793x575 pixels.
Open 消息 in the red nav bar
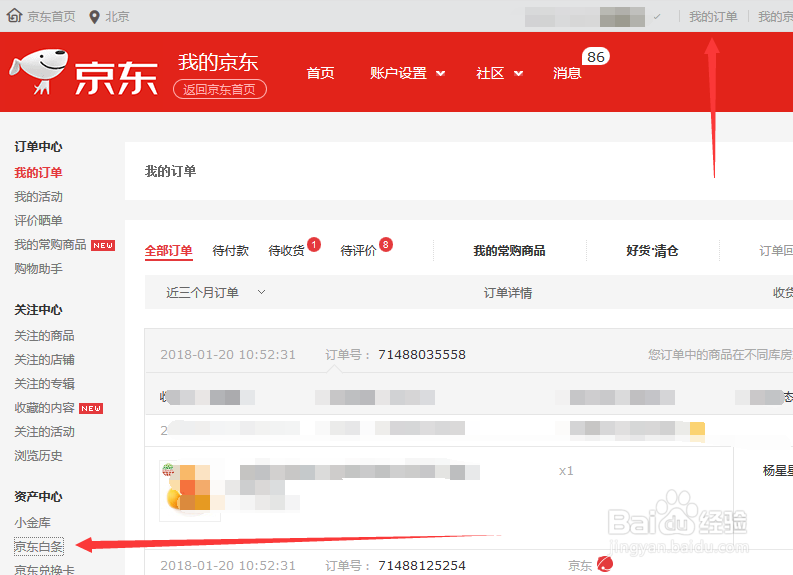click(x=567, y=73)
